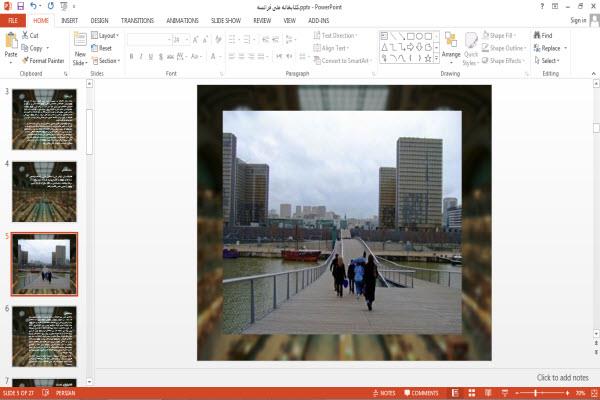Switch to Reading View icon

(x=488, y=393)
